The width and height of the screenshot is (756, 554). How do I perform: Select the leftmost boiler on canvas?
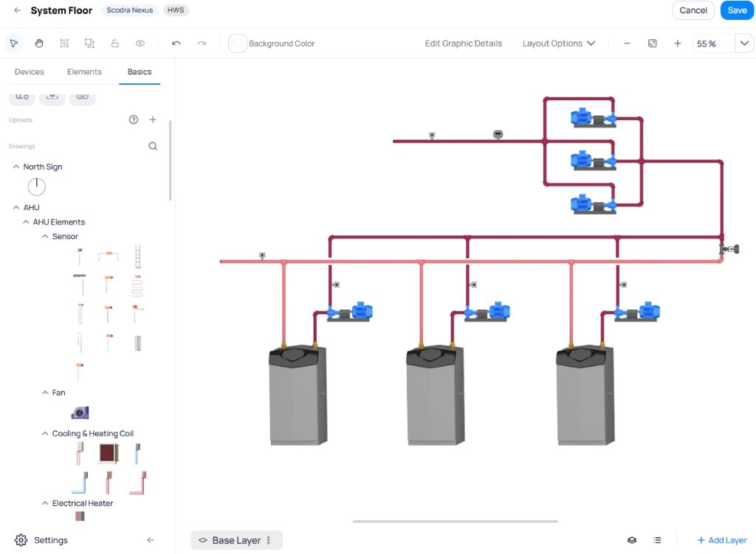tap(298, 395)
